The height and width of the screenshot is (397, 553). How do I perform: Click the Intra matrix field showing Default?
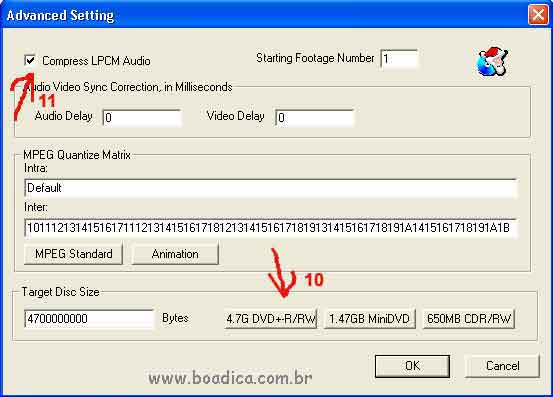tap(271, 188)
